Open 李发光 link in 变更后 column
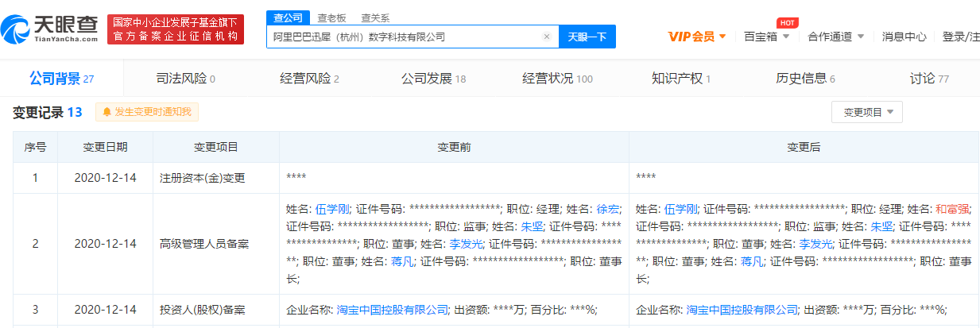This screenshot has width=980, height=328. tap(815, 245)
